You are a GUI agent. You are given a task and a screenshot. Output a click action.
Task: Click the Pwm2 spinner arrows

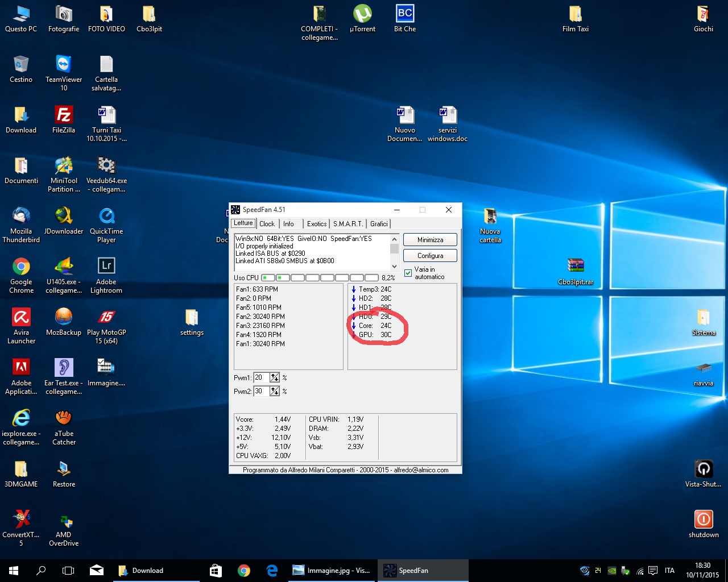pos(275,391)
